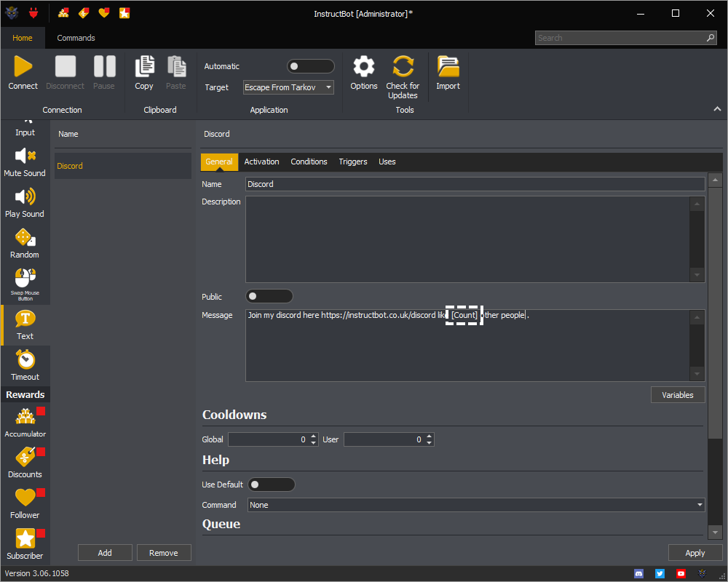The image size is (728, 582).
Task: Copy the command using Copy icon
Action: pyautogui.click(x=144, y=66)
